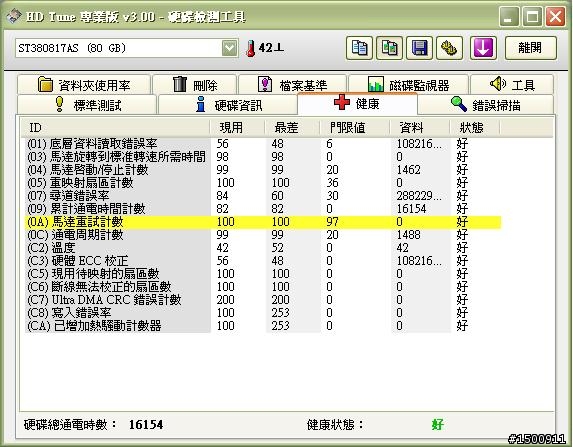Click data value 1488 in row 0C
573x447 pixels.
(x=409, y=235)
